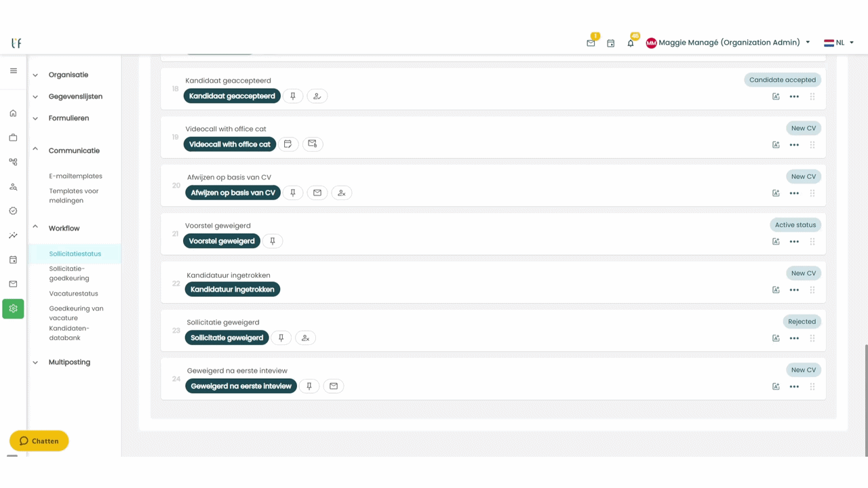Image resolution: width=868 pixels, height=488 pixels.
Task: Click pin icon on Voorstel geweigerd row
Action: click(x=273, y=241)
